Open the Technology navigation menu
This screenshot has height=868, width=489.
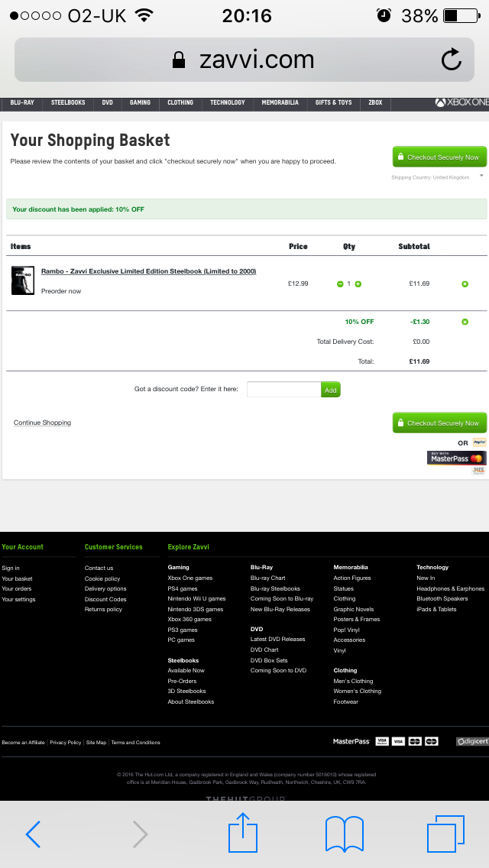(228, 103)
